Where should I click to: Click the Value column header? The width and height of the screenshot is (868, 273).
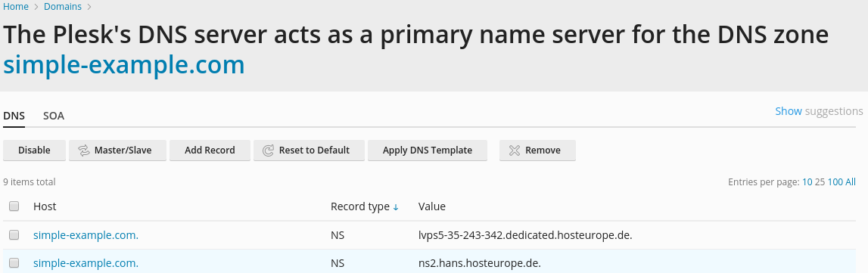(x=432, y=206)
